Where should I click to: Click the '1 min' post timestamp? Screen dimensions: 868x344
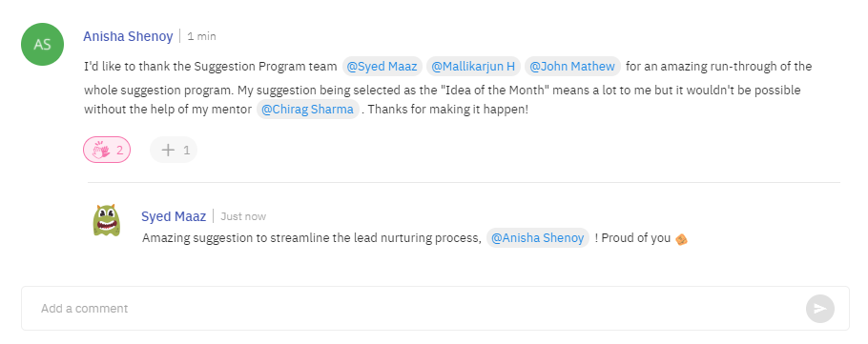pos(201,36)
